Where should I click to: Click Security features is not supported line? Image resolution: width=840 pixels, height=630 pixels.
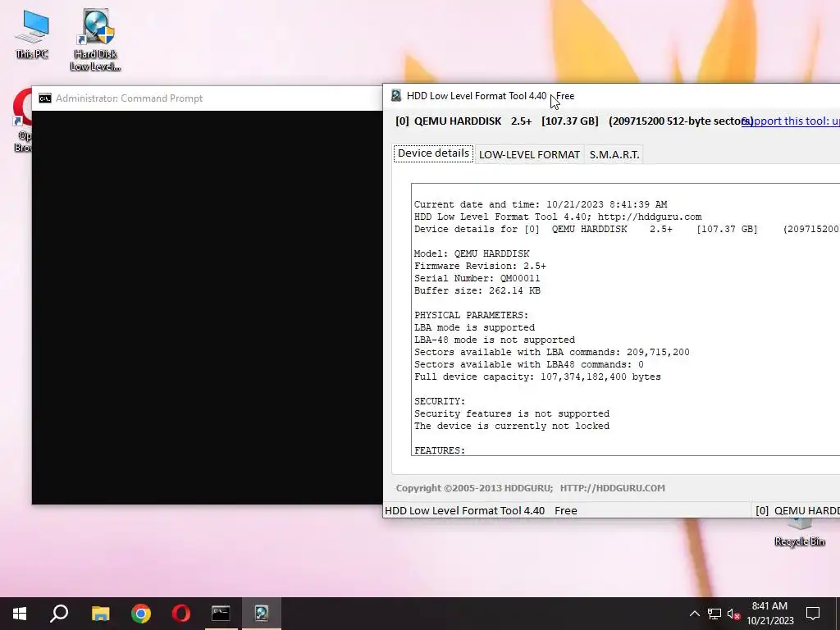(x=512, y=413)
